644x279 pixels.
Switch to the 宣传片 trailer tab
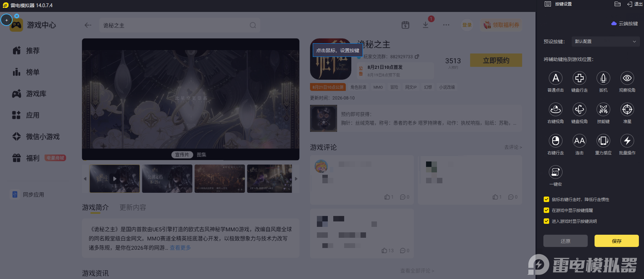coord(182,155)
